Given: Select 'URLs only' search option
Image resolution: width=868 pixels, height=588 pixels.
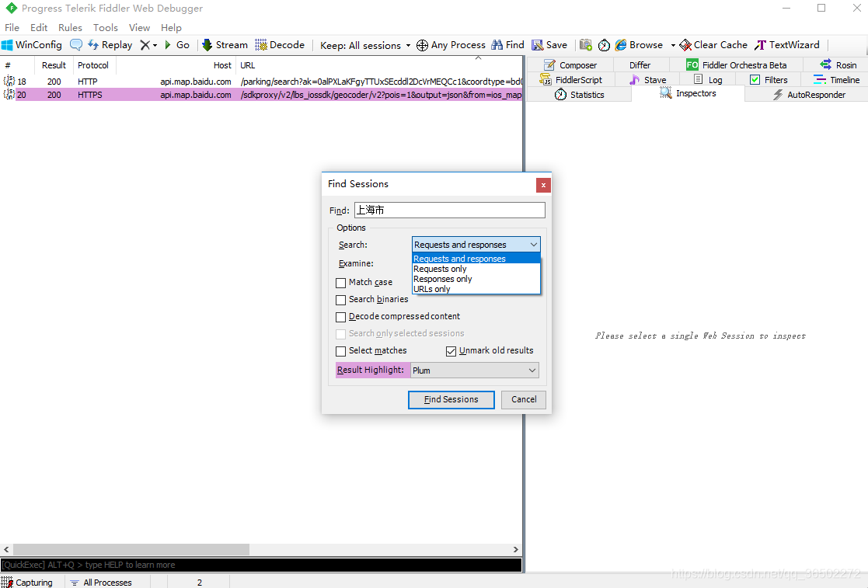Looking at the screenshot, I should pyautogui.click(x=476, y=289).
